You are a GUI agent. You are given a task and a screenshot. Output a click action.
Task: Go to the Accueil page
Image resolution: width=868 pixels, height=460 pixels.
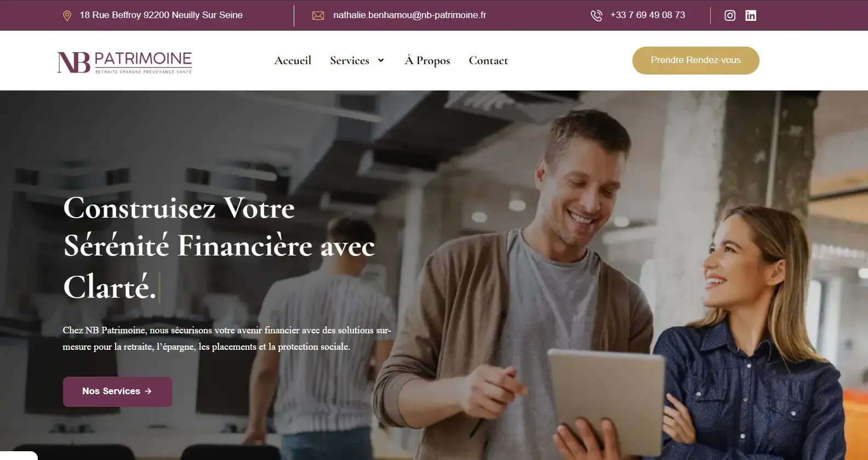tap(293, 60)
